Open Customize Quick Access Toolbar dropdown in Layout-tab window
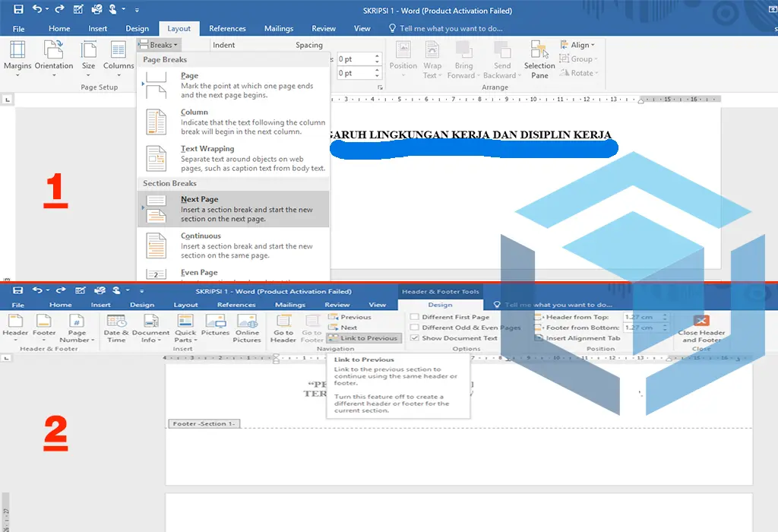The width and height of the screenshot is (778, 532). (137, 9)
